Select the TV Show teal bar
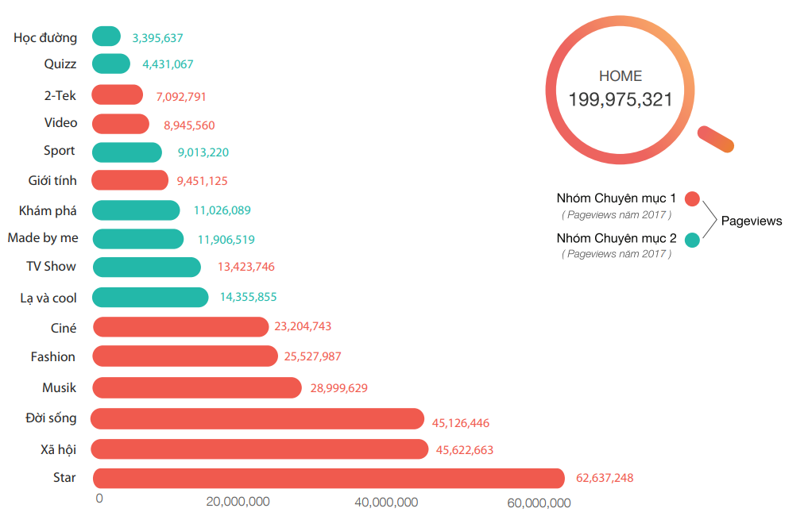 (x=146, y=267)
